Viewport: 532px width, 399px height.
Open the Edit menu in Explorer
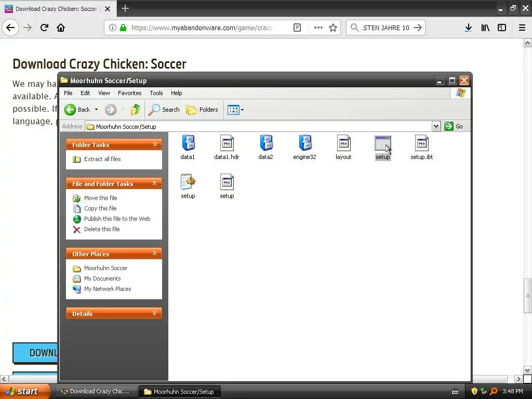pyautogui.click(x=85, y=93)
